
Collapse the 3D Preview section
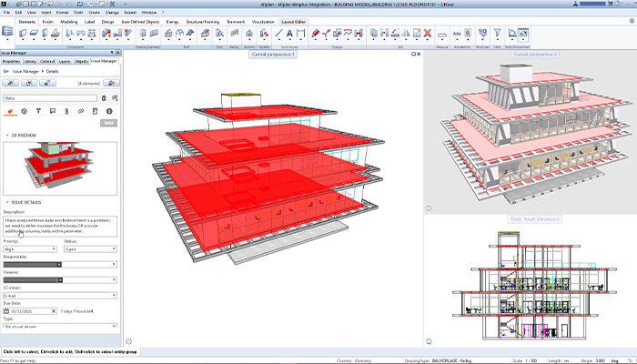click(x=8, y=136)
